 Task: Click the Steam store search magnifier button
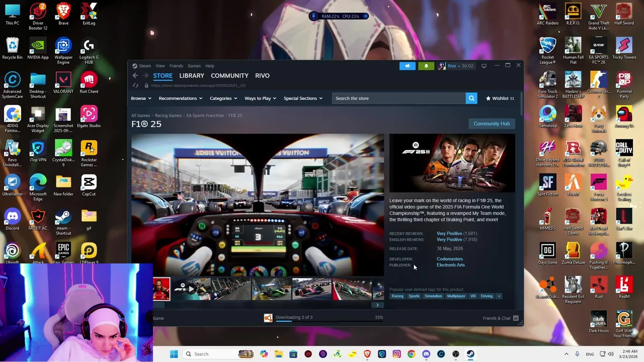click(x=471, y=98)
